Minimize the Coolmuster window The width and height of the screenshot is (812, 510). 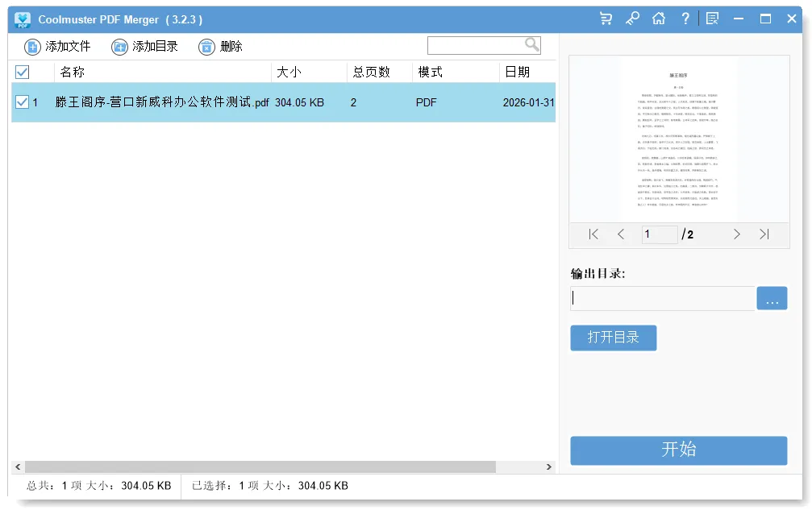(x=739, y=19)
